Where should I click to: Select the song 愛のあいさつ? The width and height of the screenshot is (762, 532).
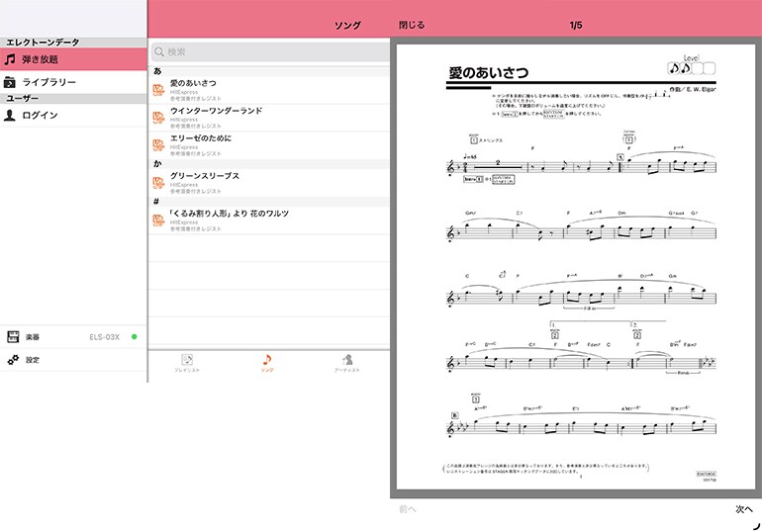point(269,90)
